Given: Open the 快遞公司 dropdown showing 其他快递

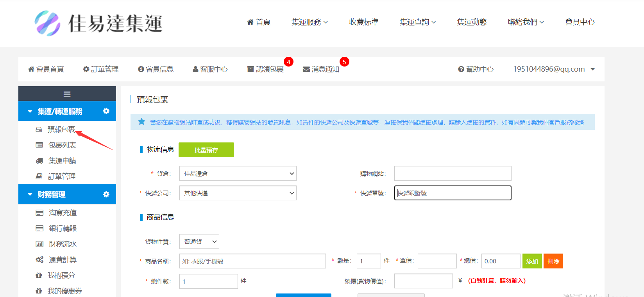Looking at the screenshot, I should (238, 193).
